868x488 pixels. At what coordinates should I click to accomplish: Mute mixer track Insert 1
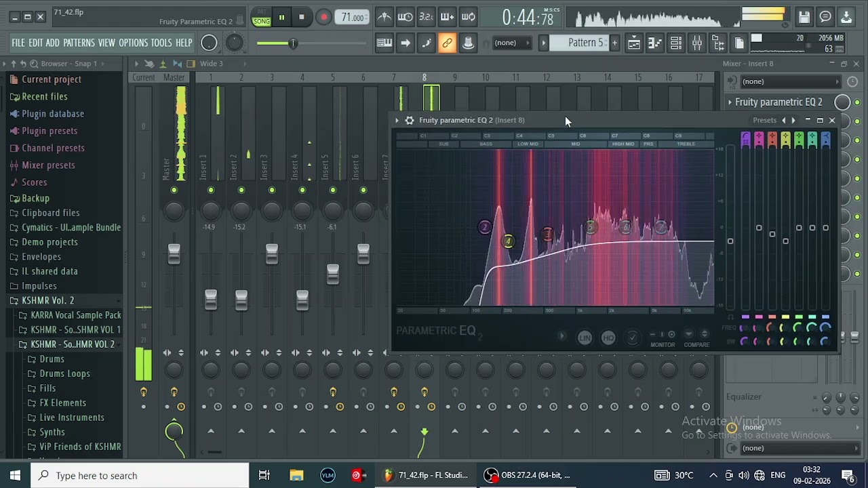click(211, 190)
